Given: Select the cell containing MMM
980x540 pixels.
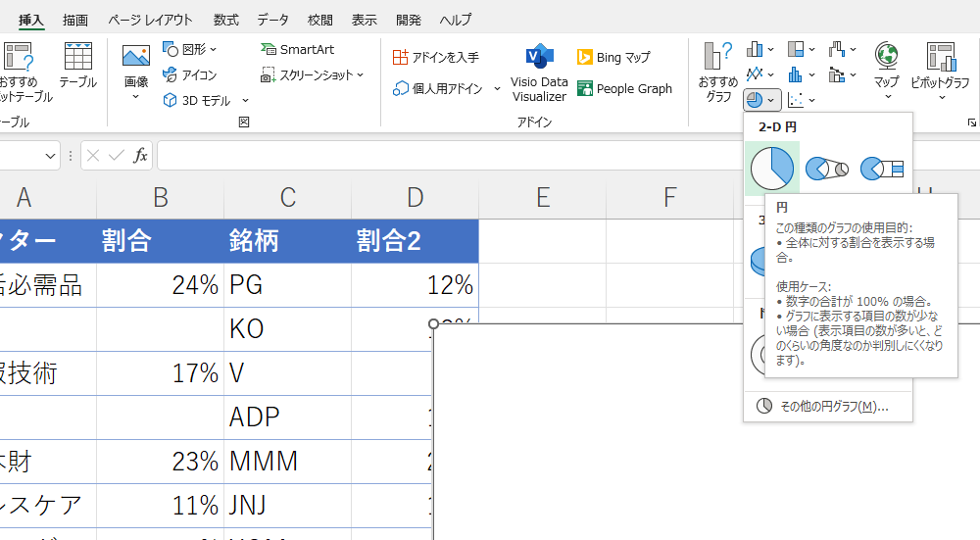Looking at the screenshot, I should click(x=287, y=462).
